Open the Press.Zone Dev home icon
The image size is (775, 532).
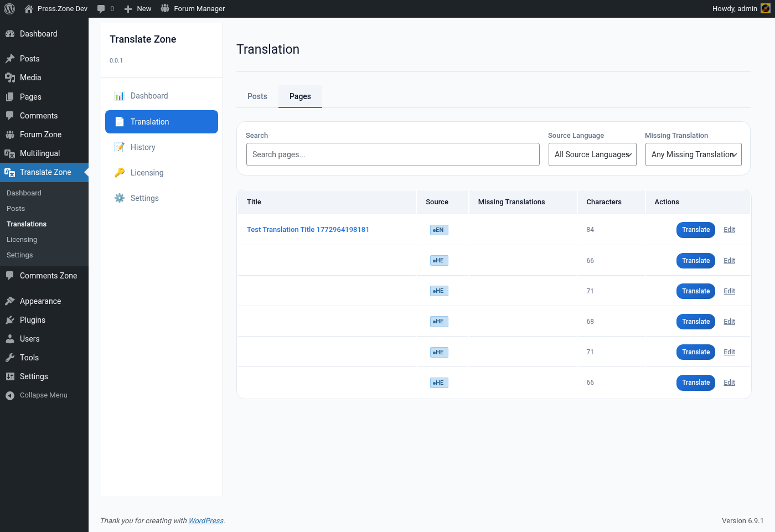(29, 9)
